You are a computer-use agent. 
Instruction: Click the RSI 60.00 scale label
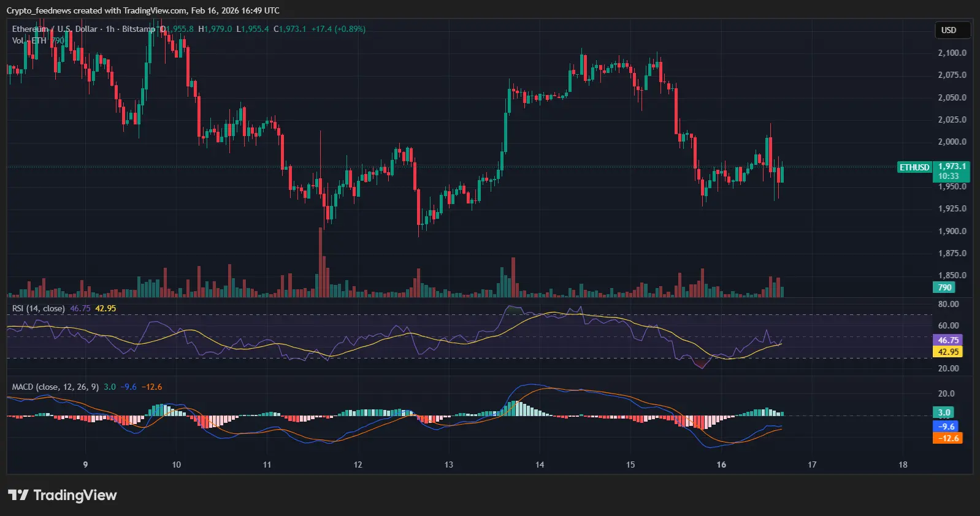[x=948, y=325]
